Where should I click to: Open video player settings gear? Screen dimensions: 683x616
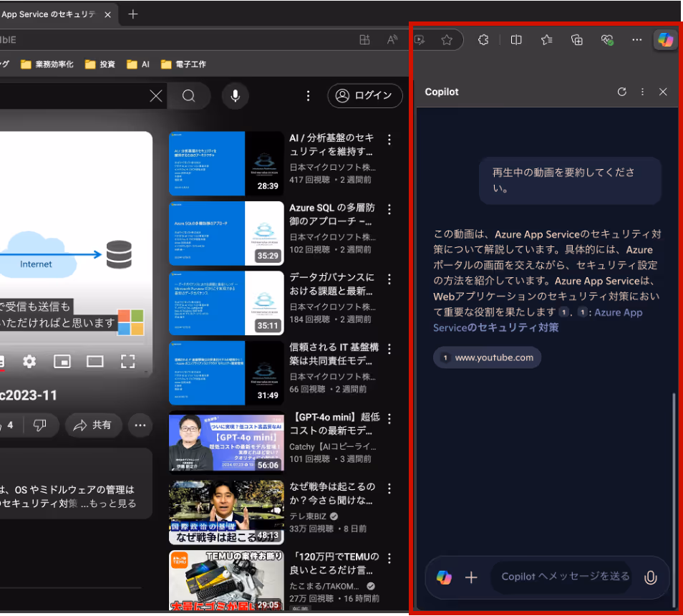pos(29,361)
